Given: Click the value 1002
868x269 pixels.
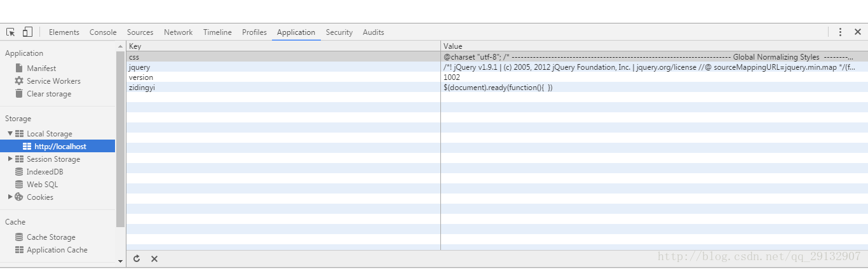Looking at the screenshot, I should 452,77.
